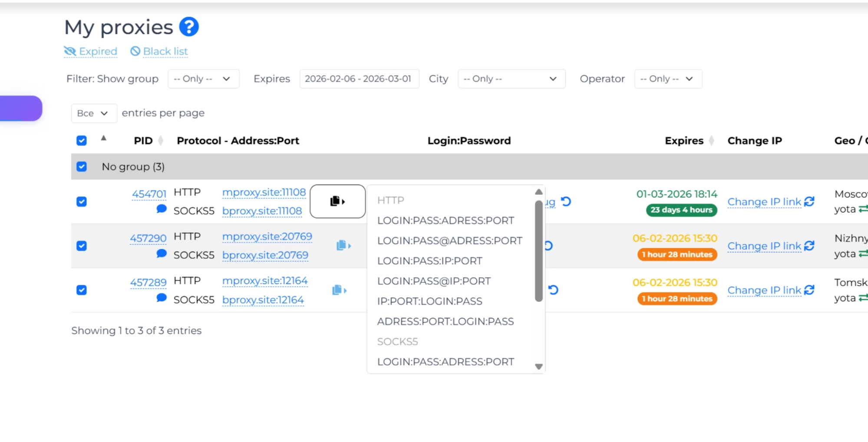Click the copy icon beside mproxy.site:11108

tap(338, 201)
